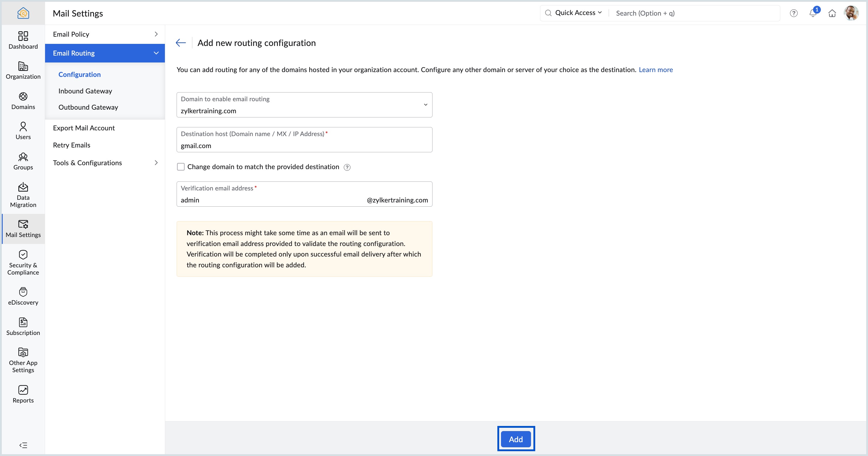
Task: Follow the Learn more link
Action: click(x=655, y=69)
